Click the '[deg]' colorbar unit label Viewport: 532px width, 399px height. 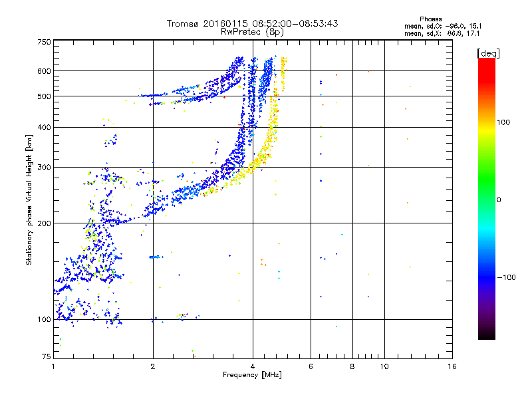pyautogui.click(x=488, y=53)
